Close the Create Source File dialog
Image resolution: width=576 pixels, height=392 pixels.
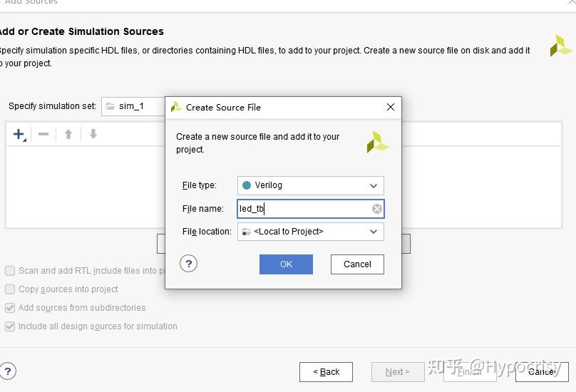[390, 107]
